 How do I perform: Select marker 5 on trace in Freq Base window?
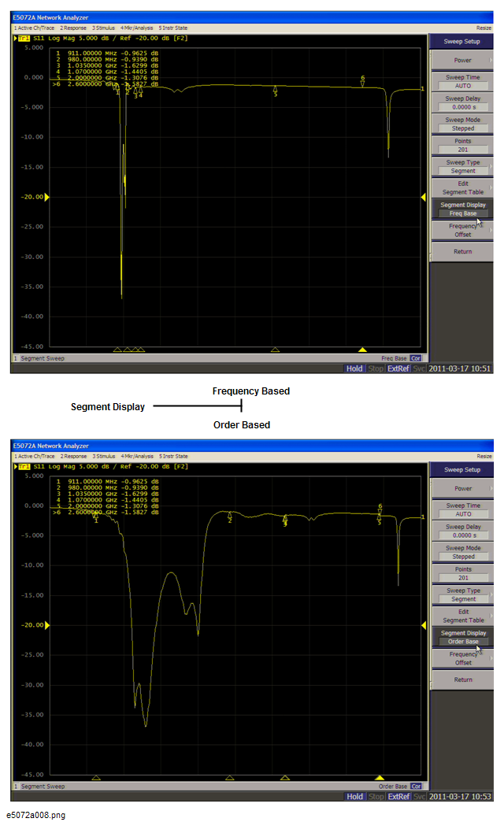pos(275,91)
